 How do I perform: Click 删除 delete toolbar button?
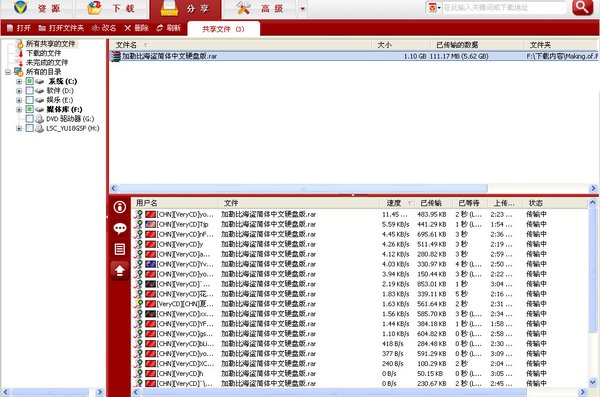[137, 28]
